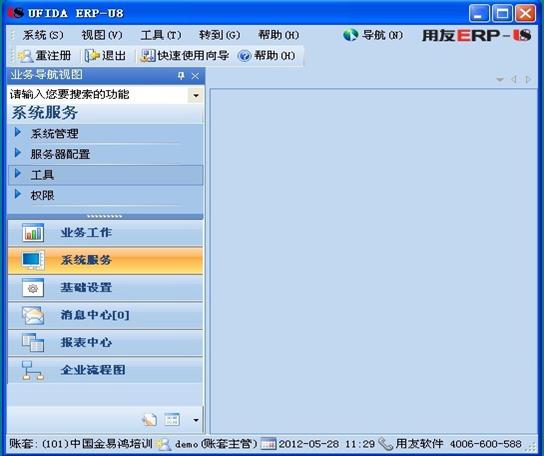Expand the 系统管理 tree node
The image size is (544, 456).
click(x=18, y=132)
